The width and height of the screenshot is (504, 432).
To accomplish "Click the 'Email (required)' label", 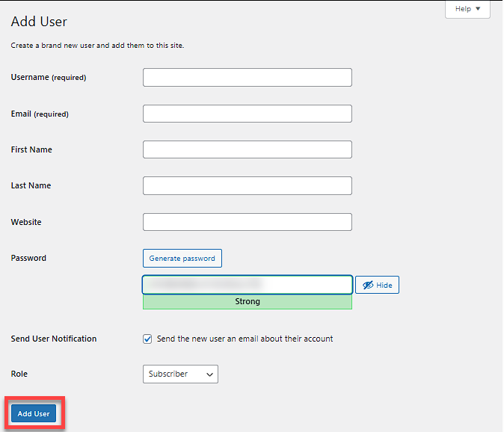I will click(x=40, y=114).
